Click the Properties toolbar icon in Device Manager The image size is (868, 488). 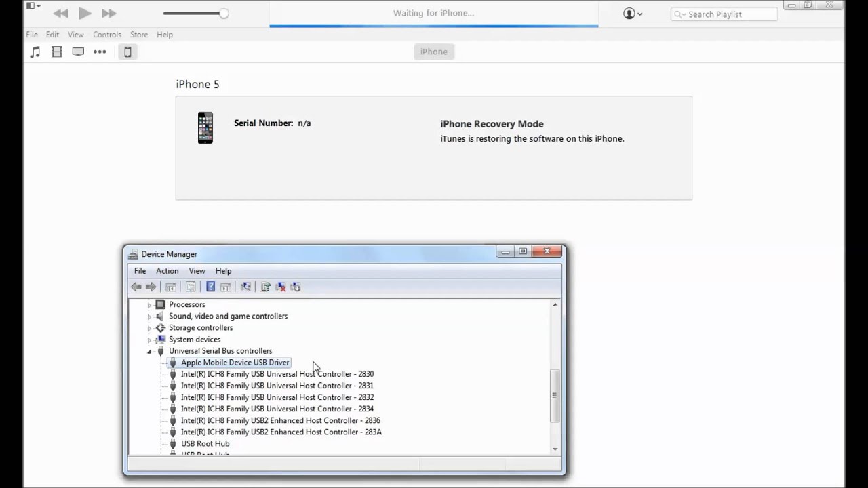pos(191,287)
